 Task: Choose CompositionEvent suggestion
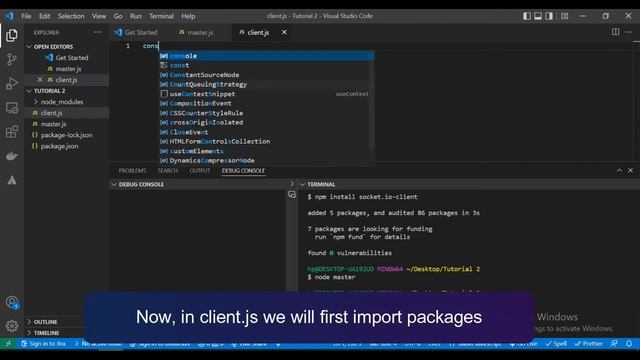point(264,103)
